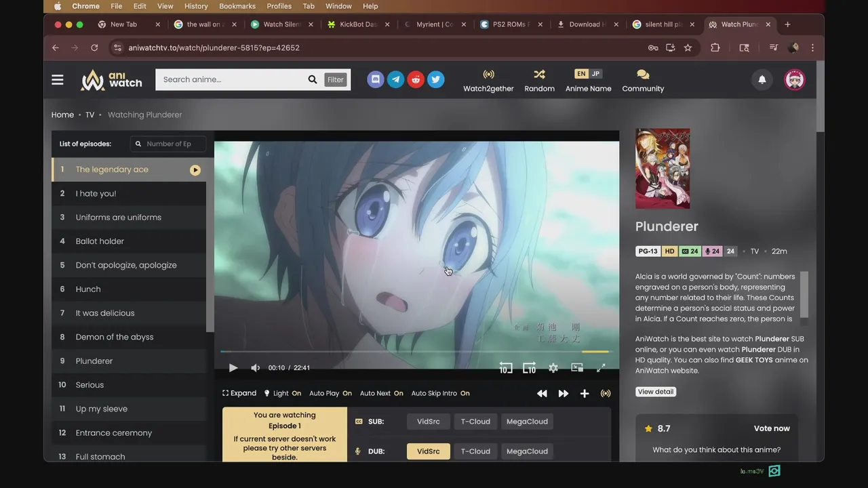The width and height of the screenshot is (868, 488).
Task: Go to previous episode
Action: pyautogui.click(x=542, y=393)
